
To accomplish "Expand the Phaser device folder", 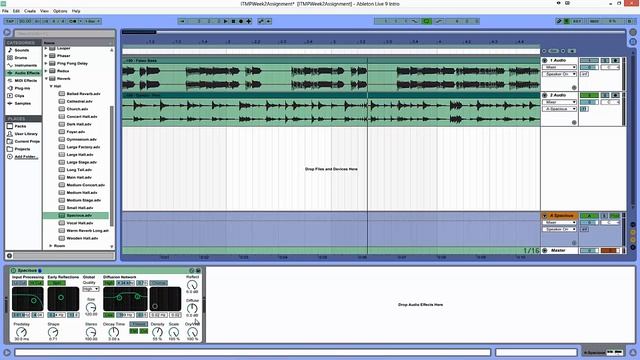I will click(x=46, y=56).
